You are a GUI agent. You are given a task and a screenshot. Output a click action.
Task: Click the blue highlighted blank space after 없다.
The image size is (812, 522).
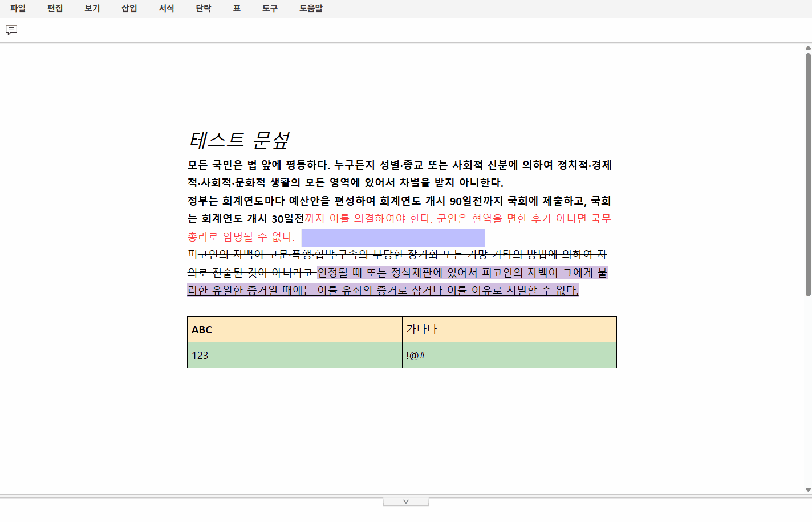pyautogui.click(x=393, y=237)
